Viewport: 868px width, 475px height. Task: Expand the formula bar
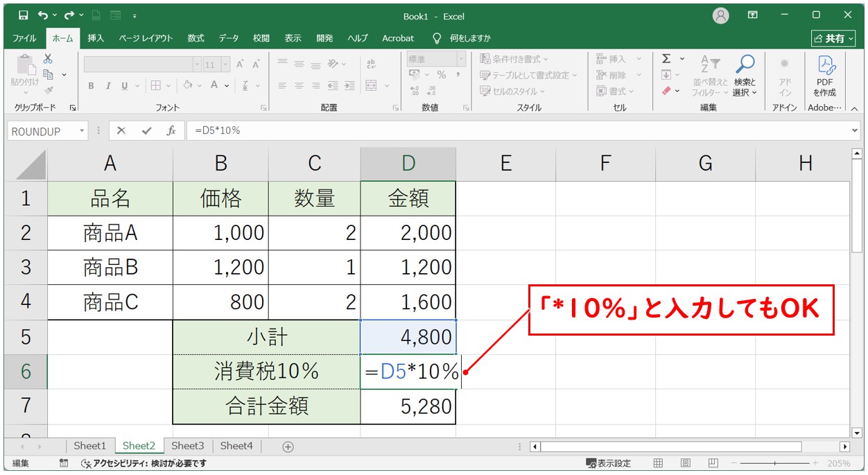point(854,130)
